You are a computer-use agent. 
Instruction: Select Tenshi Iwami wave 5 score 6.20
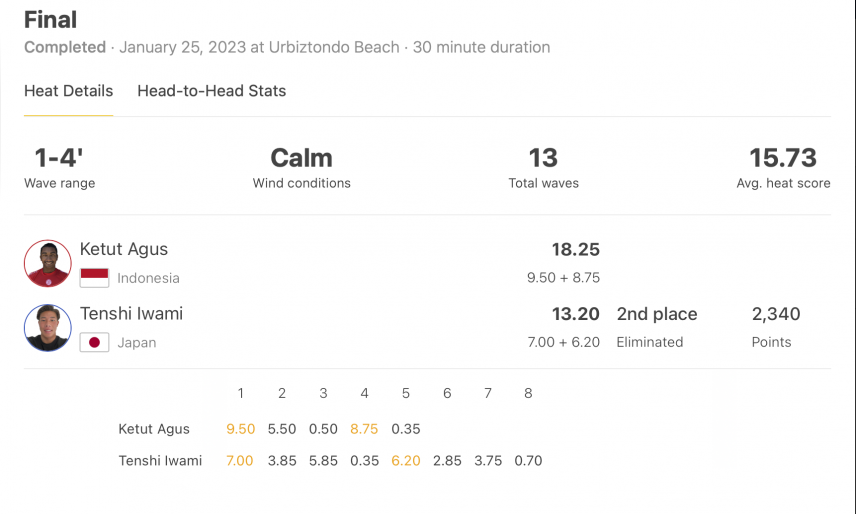tap(406, 461)
